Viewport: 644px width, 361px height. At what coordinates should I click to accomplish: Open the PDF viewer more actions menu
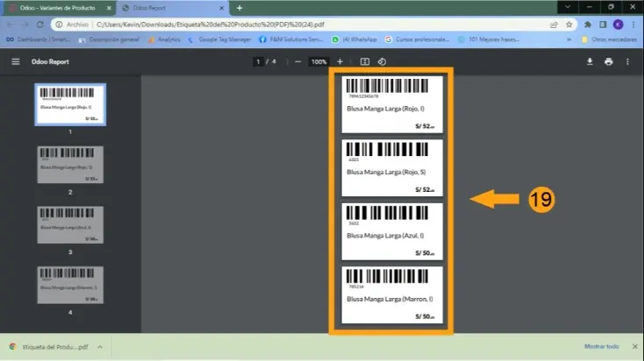627,61
